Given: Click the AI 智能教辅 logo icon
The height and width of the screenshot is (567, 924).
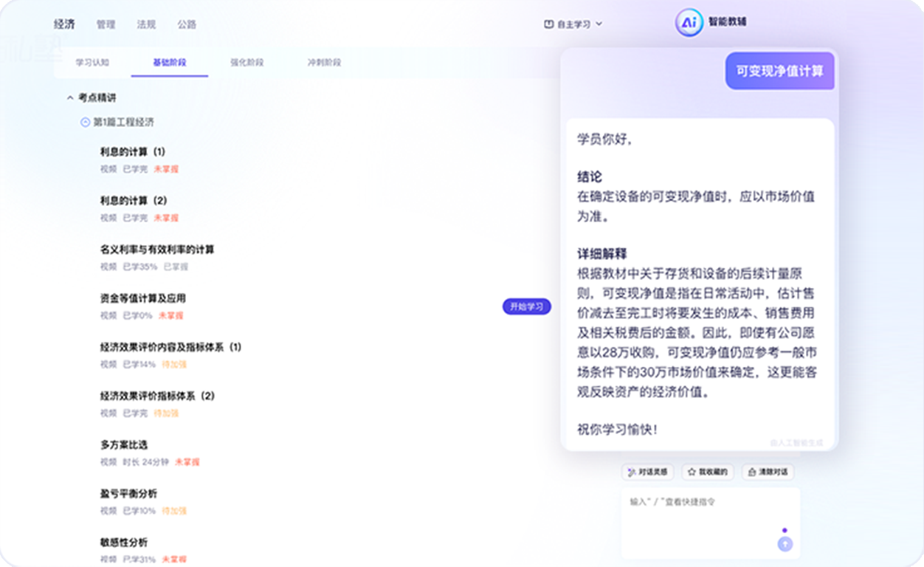Looking at the screenshot, I should pyautogui.click(x=689, y=23).
